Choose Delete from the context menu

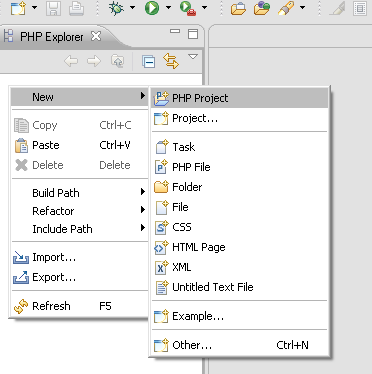click(x=79, y=165)
